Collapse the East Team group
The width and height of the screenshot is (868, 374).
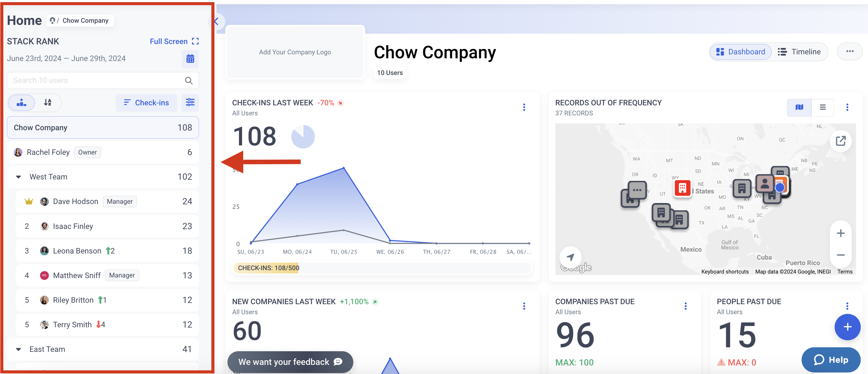tap(19, 349)
